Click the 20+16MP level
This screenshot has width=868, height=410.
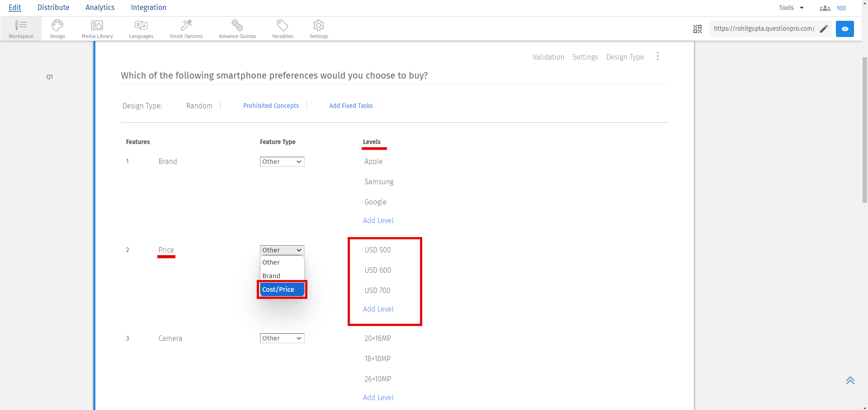377,338
